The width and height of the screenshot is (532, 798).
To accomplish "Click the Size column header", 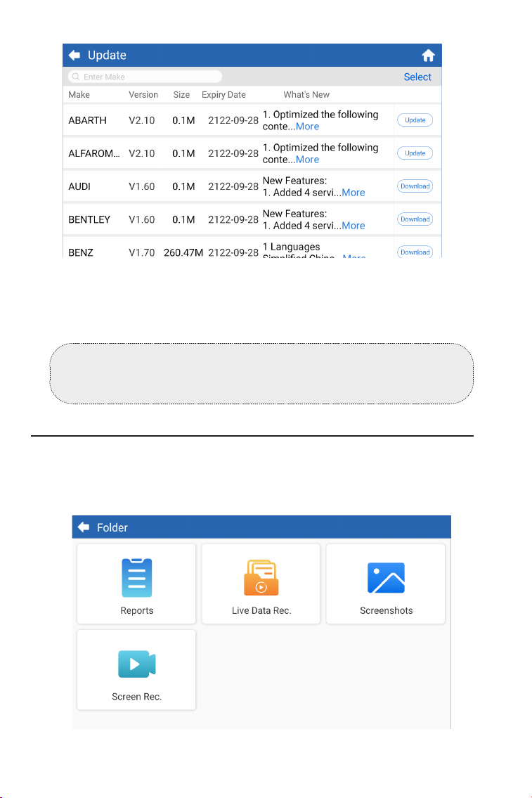I will coord(181,95).
